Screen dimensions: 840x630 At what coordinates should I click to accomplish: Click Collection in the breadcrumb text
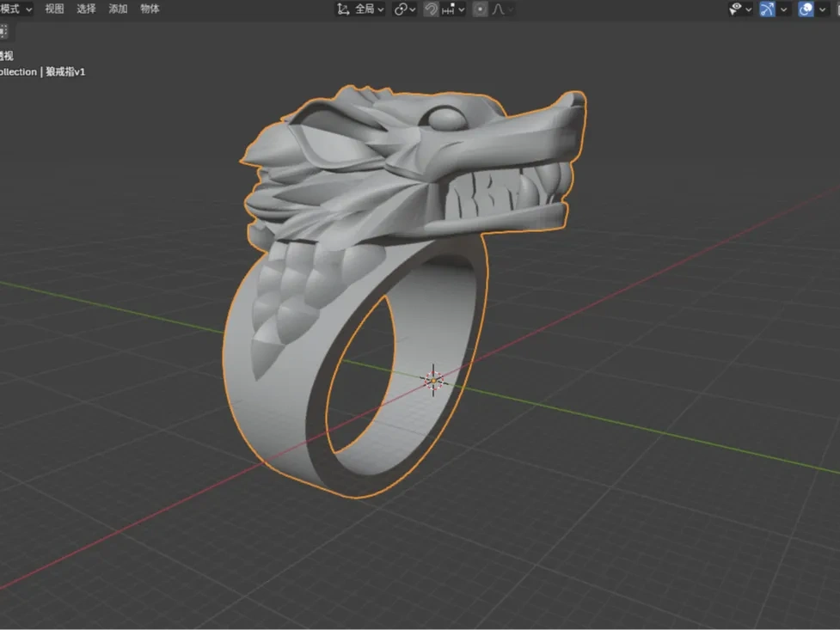19,72
